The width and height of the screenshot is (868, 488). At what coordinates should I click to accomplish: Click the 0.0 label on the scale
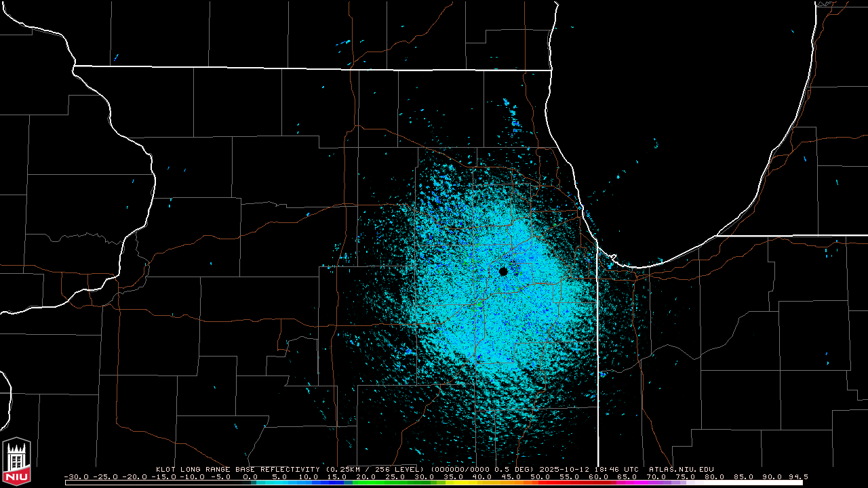[250, 476]
